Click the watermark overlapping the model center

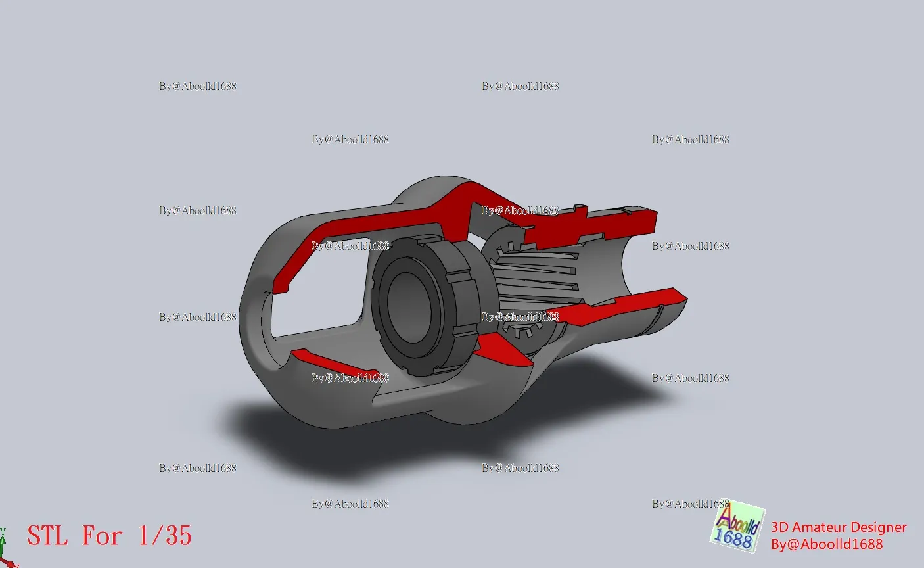(519, 315)
